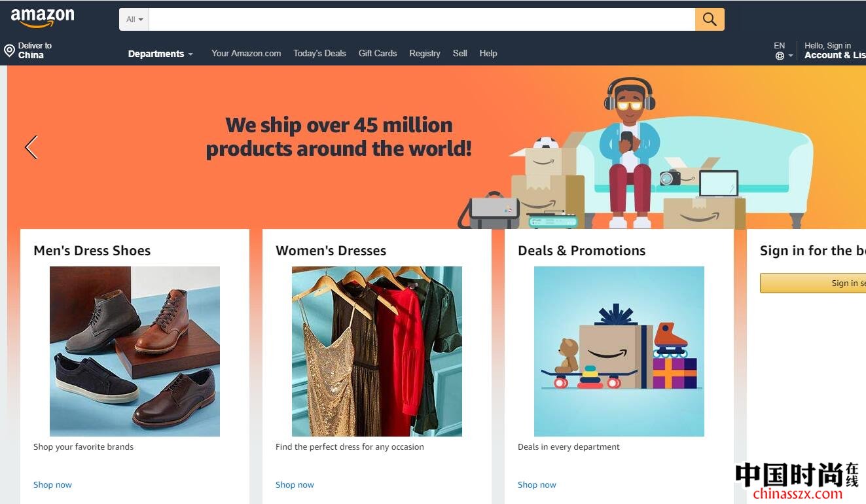Screen dimensions: 866x504
Task: Click Shop now under Deals & Promotions
Action: [x=537, y=485]
